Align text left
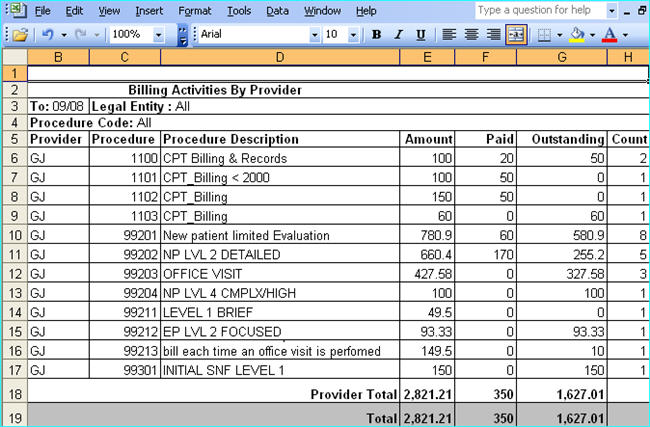This screenshot has width=650, height=427. [449, 34]
